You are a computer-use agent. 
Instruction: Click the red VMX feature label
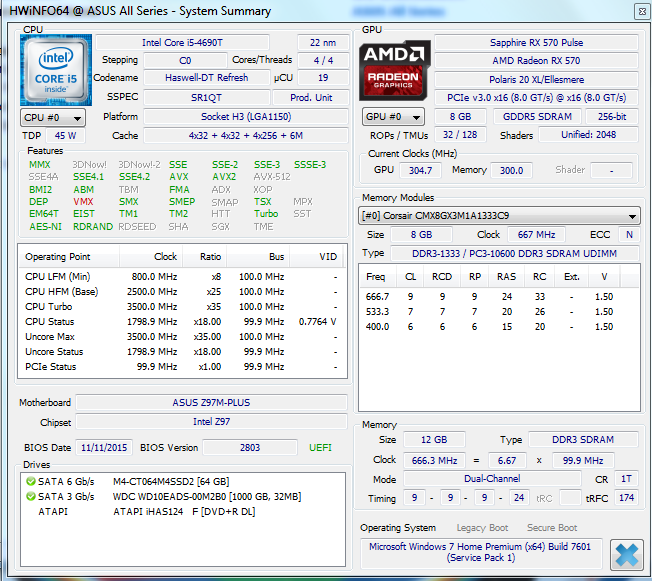84,202
